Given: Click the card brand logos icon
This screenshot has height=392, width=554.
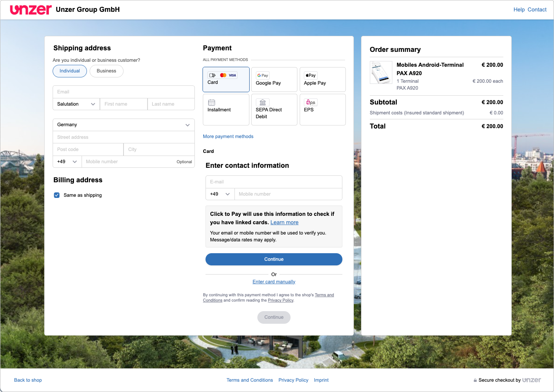Looking at the screenshot, I should coord(223,75).
